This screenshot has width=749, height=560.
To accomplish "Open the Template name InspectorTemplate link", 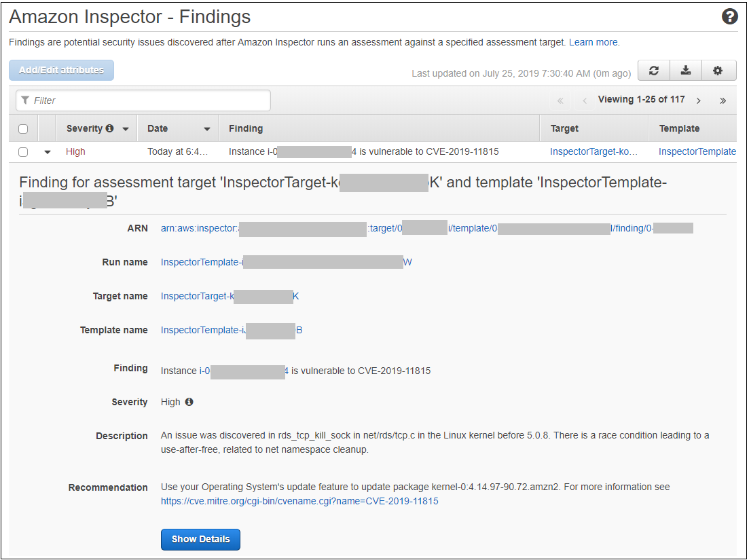I will [x=231, y=330].
